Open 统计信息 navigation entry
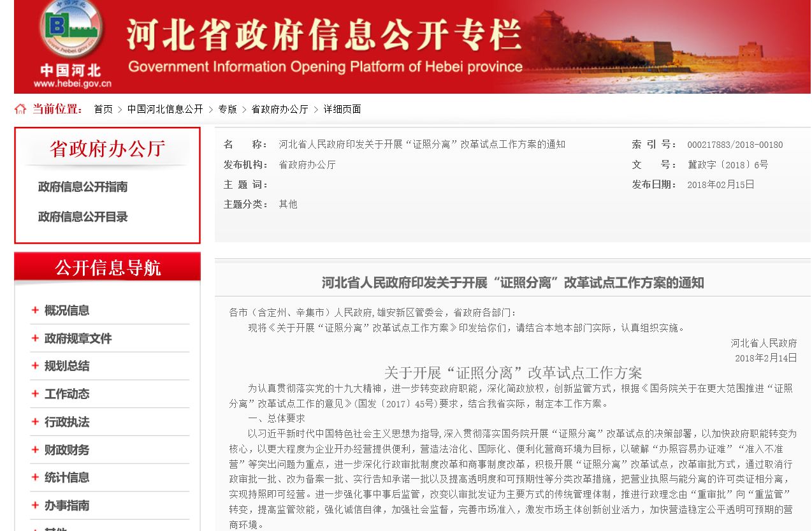812x531 pixels. tap(67, 477)
